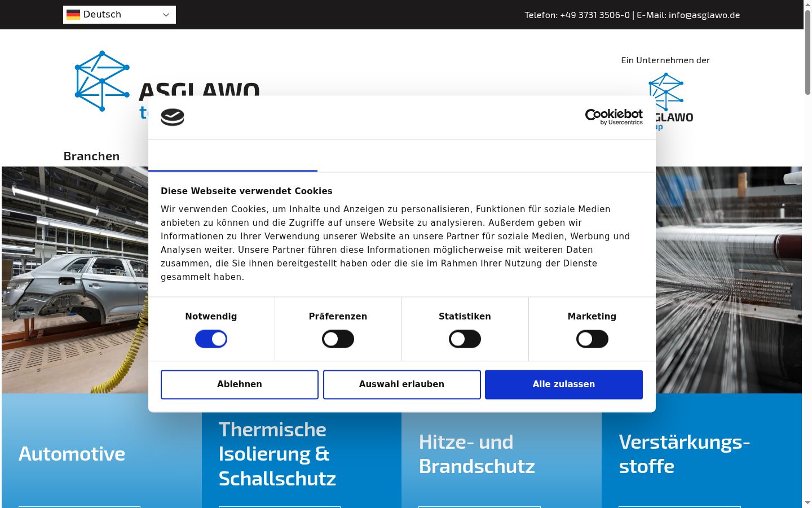Open the Deutsch language dropdown
This screenshot has width=812, height=508.
click(x=120, y=15)
